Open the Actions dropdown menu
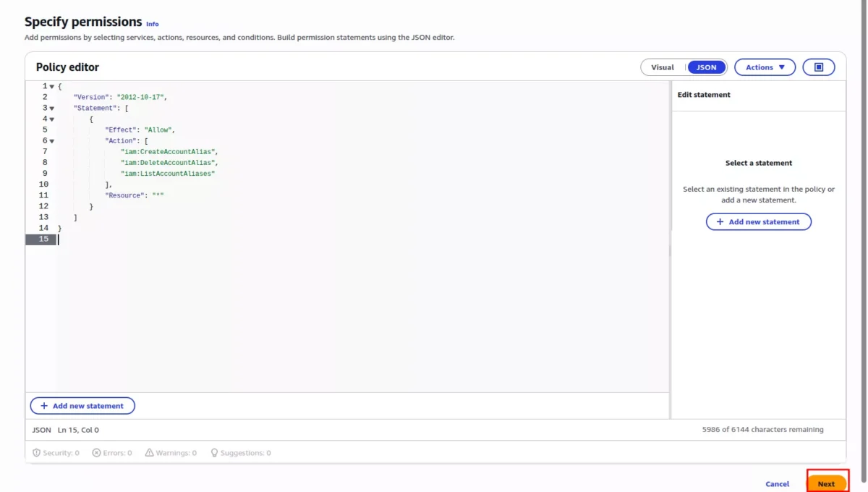 (765, 67)
